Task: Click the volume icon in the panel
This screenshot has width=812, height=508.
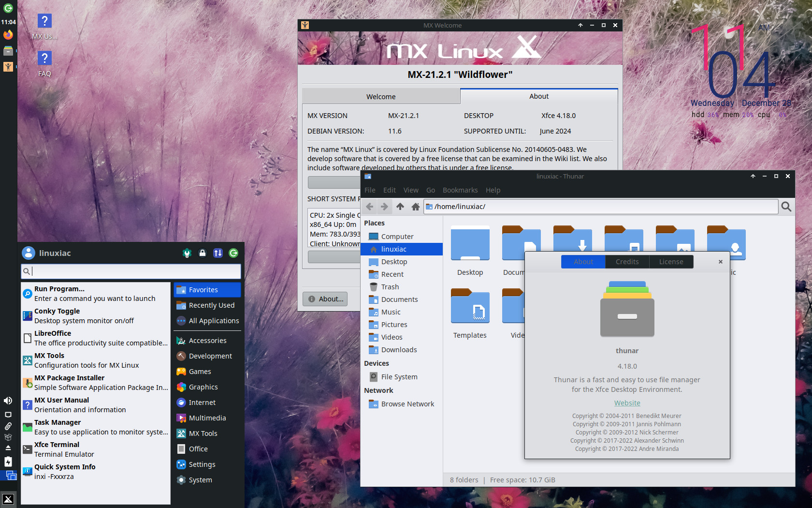Action: (x=8, y=401)
